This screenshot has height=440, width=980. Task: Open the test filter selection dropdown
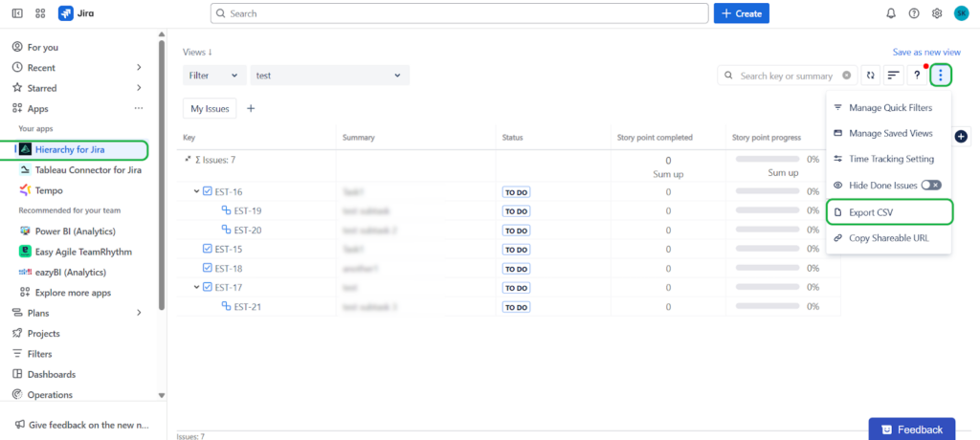coord(329,76)
